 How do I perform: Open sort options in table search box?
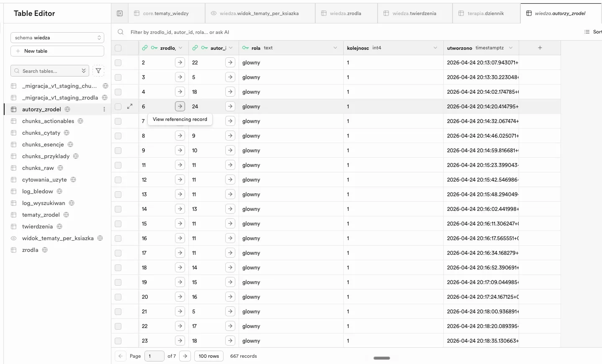pos(84,71)
